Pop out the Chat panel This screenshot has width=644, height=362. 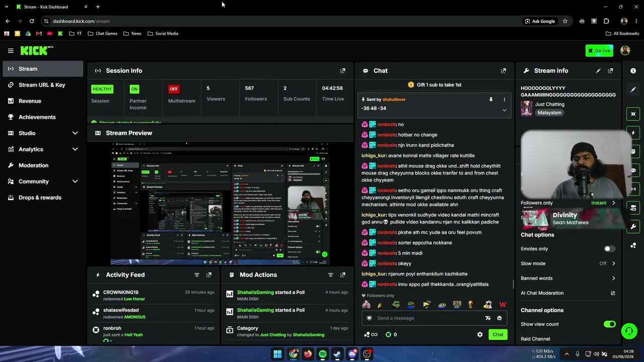(503, 71)
